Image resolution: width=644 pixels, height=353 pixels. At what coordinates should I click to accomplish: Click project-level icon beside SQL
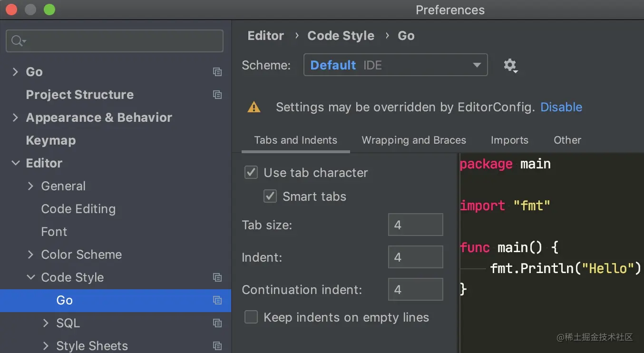(217, 323)
